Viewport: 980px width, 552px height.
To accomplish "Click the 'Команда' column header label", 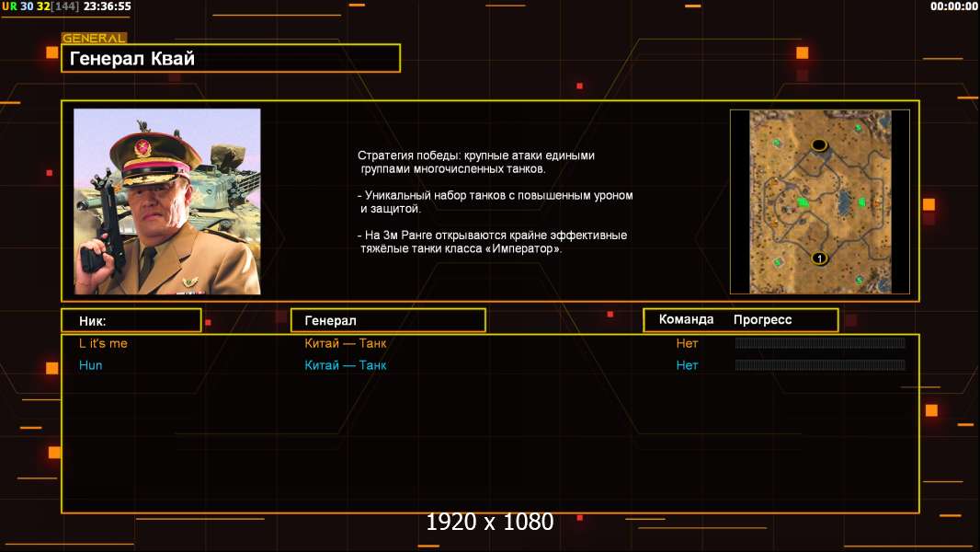I will pos(686,319).
